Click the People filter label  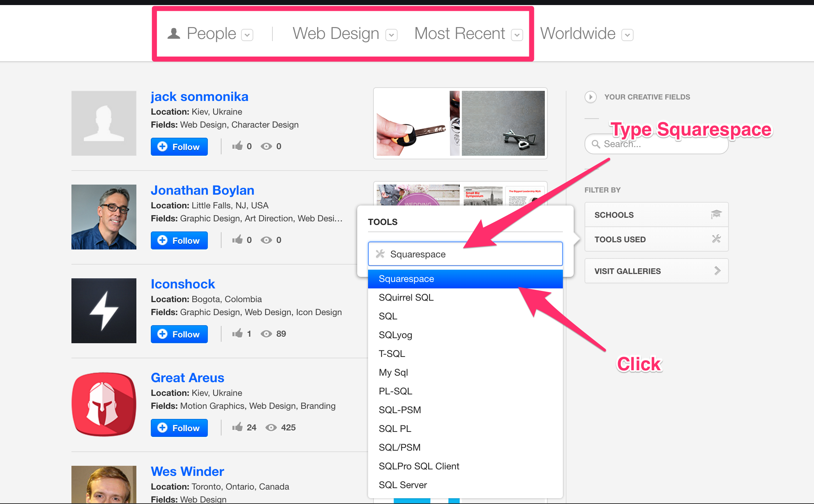pos(211,34)
